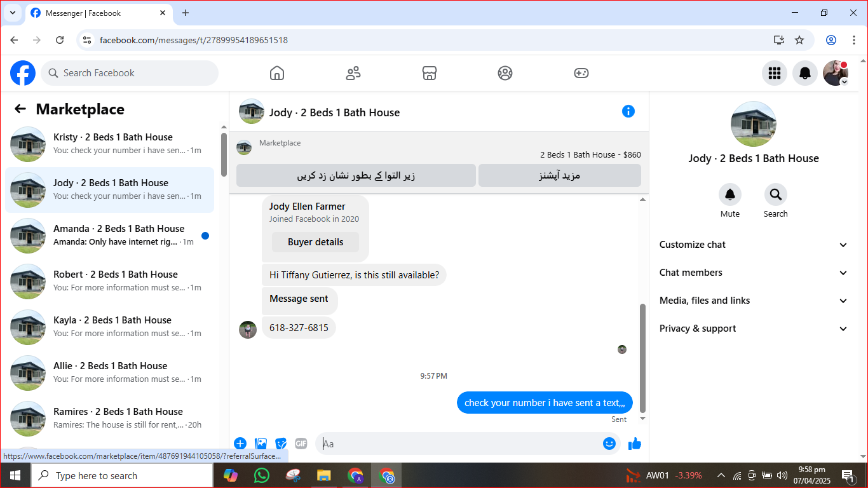
Task: Click the notifications bell in header
Action: [805, 73]
